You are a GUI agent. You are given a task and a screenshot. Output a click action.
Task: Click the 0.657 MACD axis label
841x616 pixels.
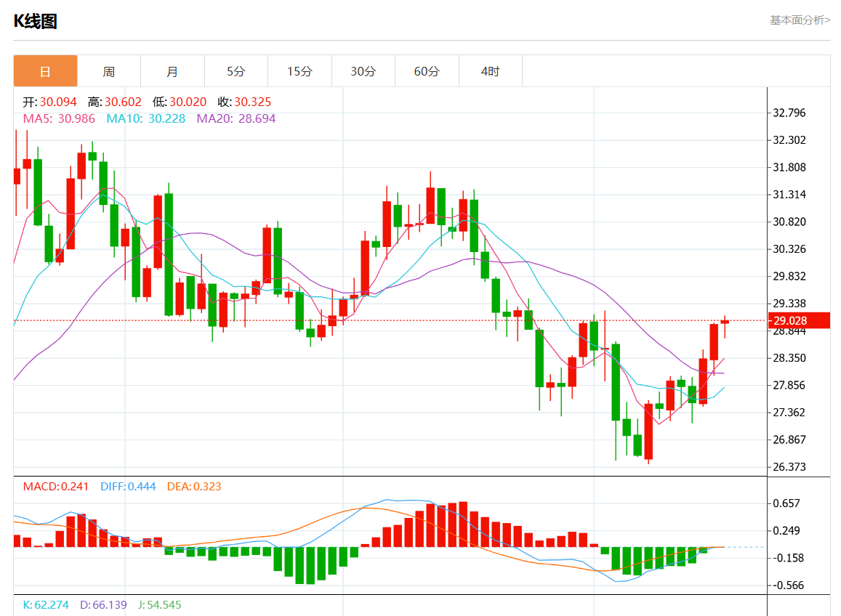point(786,503)
